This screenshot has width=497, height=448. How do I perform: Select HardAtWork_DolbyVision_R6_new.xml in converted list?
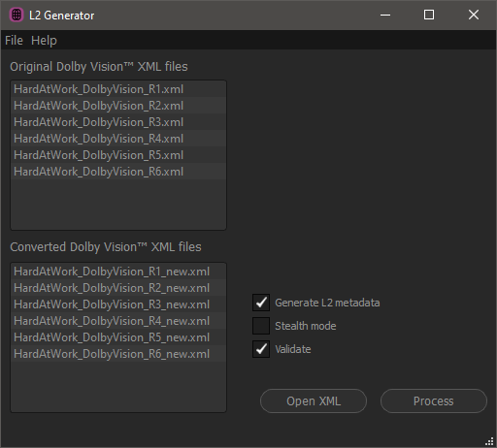tap(118, 354)
